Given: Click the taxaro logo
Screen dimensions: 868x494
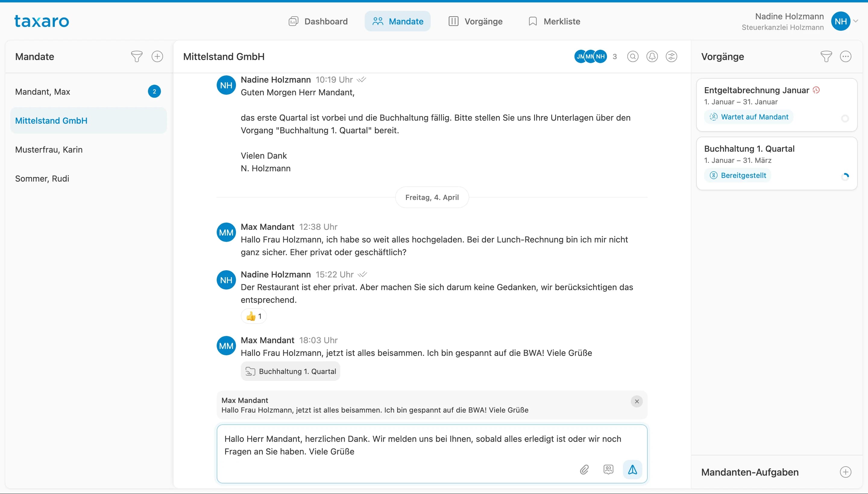Looking at the screenshot, I should (42, 21).
